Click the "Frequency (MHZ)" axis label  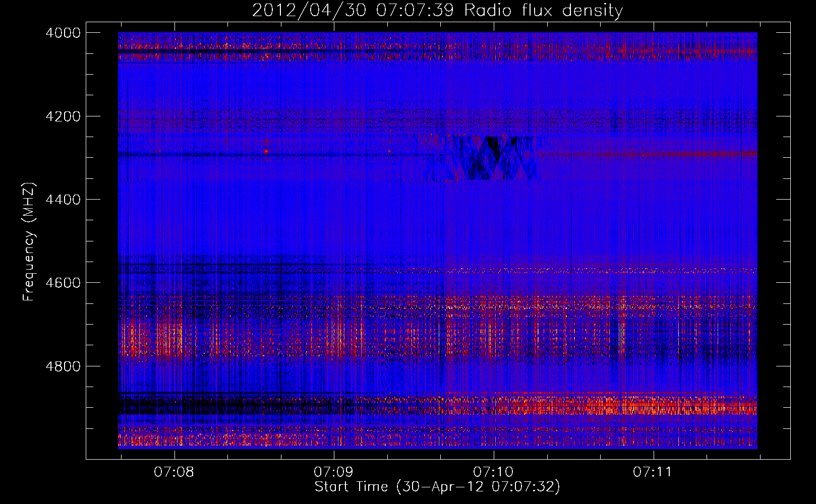click(29, 242)
